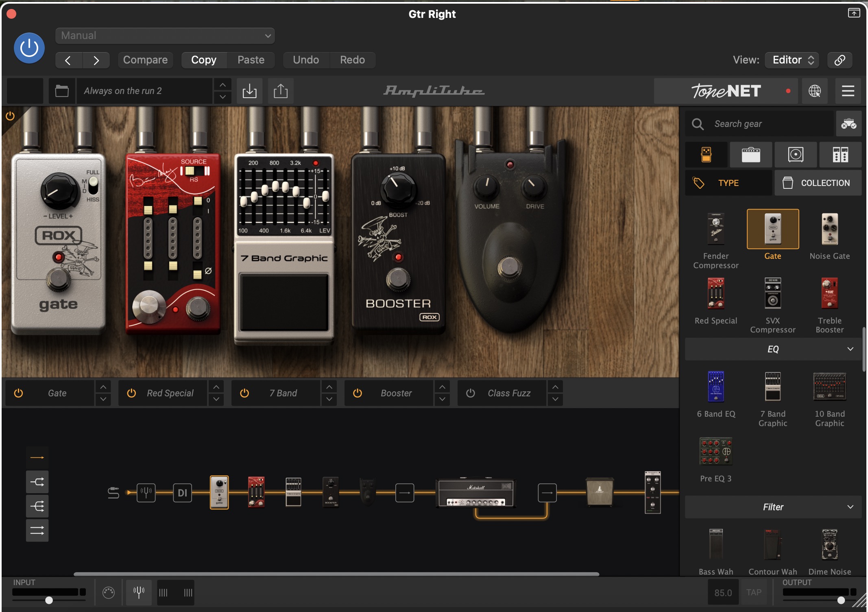Image resolution: width=868 pixels, height=612 pixels.
Task: Switch to the COLLECTION tab
Action: point(818,183)
